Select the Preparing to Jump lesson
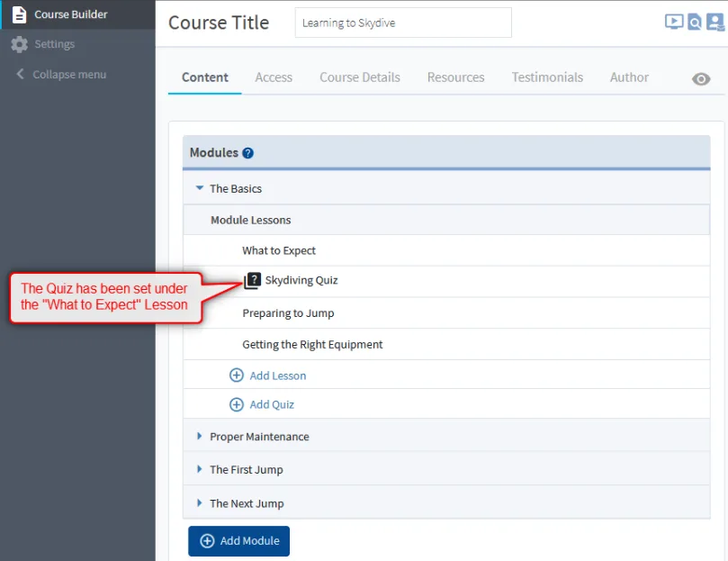This screenshot has height=561, width=728. pos(288,313)
